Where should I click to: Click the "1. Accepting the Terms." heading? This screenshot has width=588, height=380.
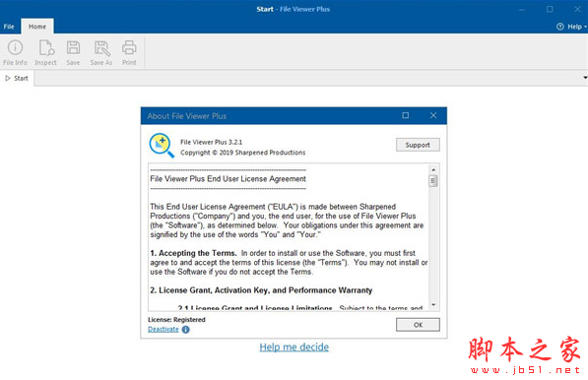click(193, 253)
